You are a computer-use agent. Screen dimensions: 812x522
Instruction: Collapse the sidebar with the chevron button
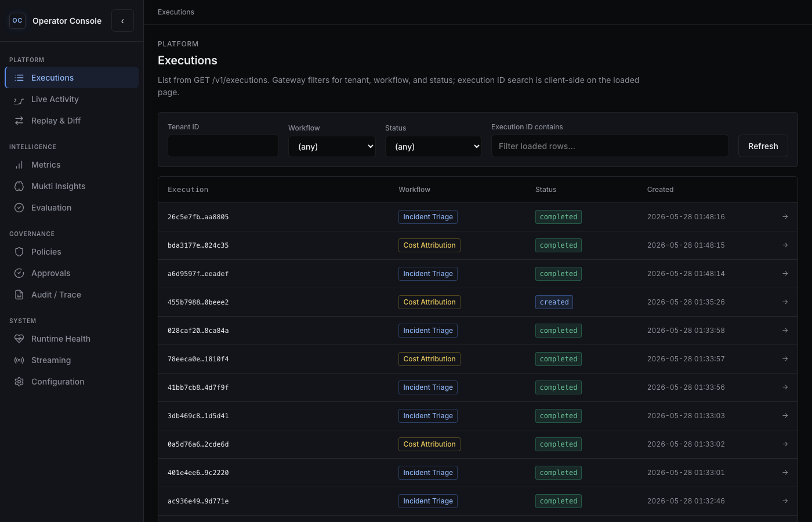tap(122, 21)
